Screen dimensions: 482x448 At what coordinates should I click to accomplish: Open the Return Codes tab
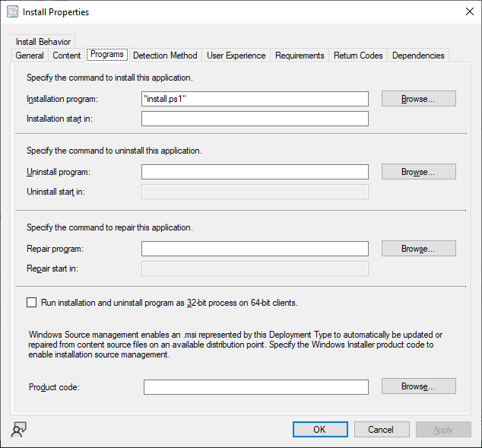point(358,56)
